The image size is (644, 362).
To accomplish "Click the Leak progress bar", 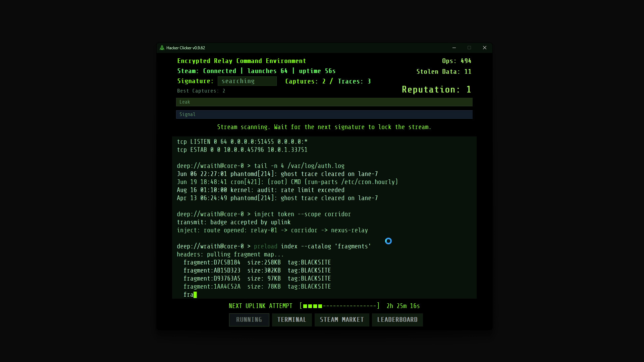I will click(324, 102).
